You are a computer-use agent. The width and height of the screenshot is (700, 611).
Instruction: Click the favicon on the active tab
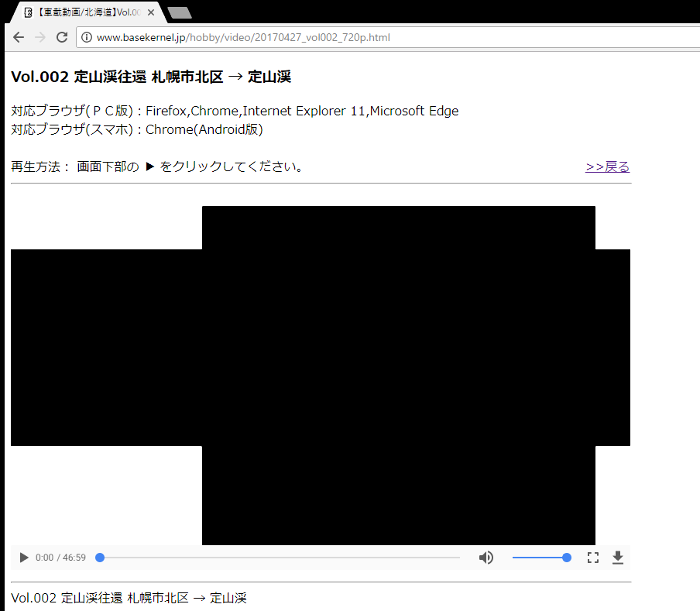click(x=29, y=12)
